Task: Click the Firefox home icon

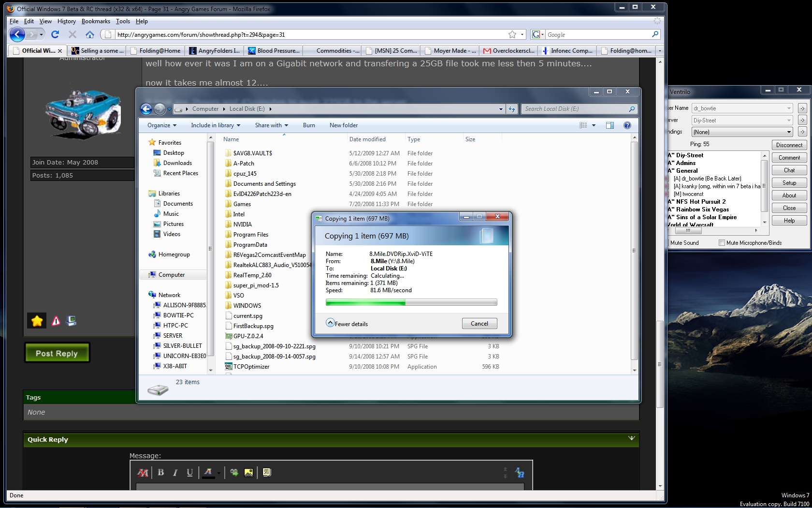Action: click(90, 34)
